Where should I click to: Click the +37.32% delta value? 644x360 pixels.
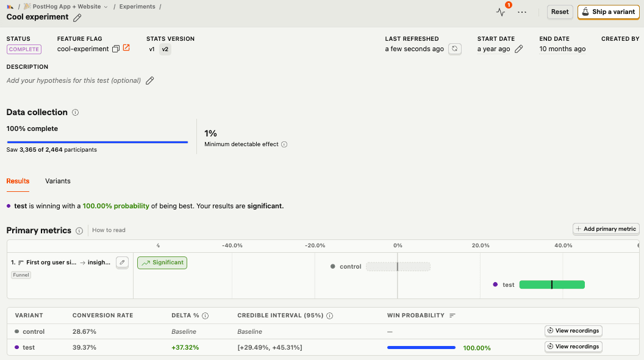(185, 347)
